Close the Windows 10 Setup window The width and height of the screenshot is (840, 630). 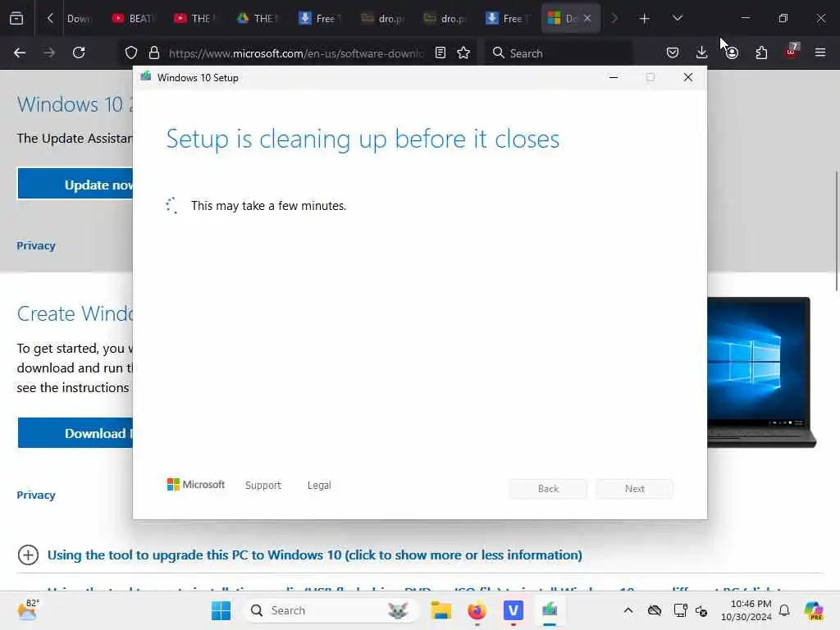[x=688, y=78]
